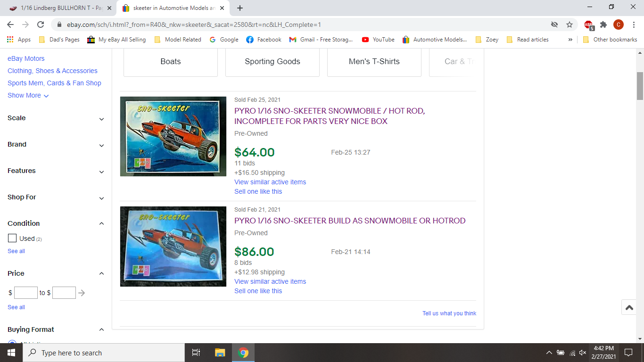The height and width of the screenshot is (362, 644).
Task: Click the page vertical scrollbar thumb
Action: coord(640,86)
